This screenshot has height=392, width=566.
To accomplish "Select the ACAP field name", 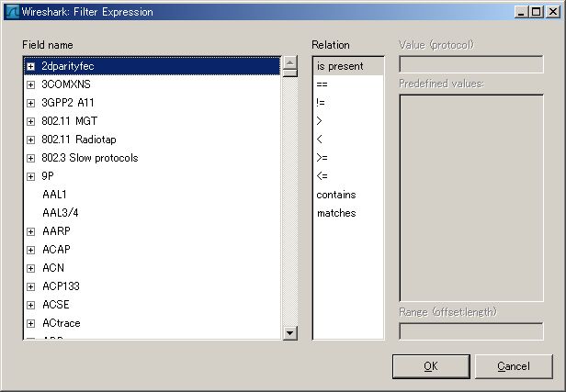I will [x=56, y=250].
